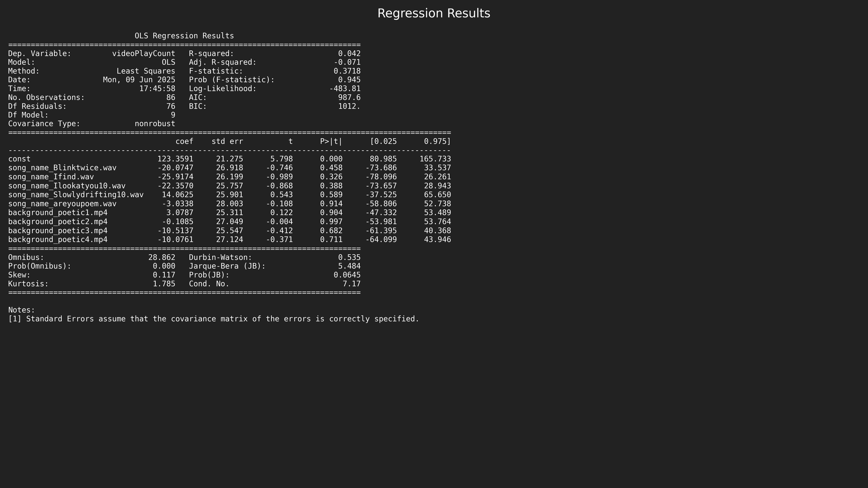868x488 pixels.
Task: Click the P>|t| column header
Action: [x=331, y=141]
